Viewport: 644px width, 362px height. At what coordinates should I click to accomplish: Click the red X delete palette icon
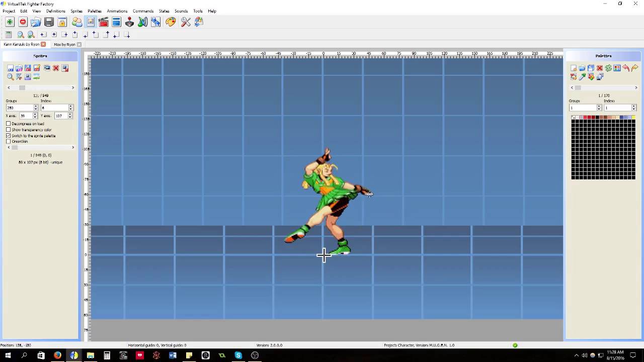[600, 68]
